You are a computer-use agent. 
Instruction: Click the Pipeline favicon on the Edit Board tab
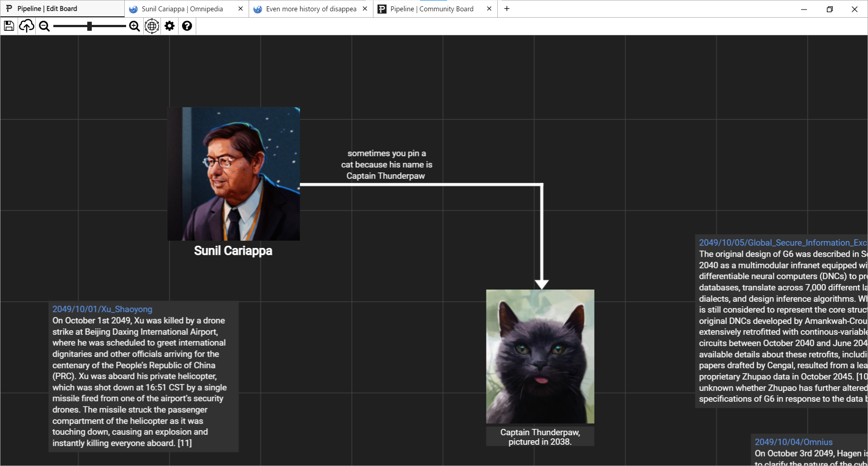[x=9, y=8]
